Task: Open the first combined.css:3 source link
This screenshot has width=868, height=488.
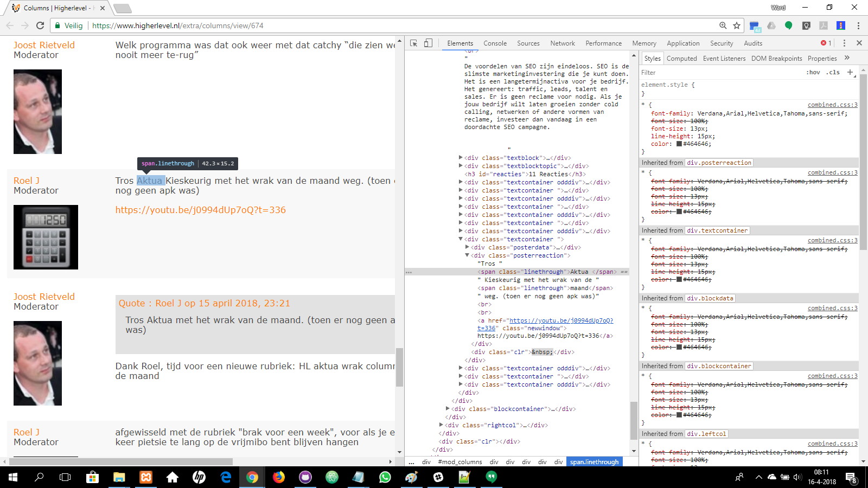Action: (x=832, y=105)
